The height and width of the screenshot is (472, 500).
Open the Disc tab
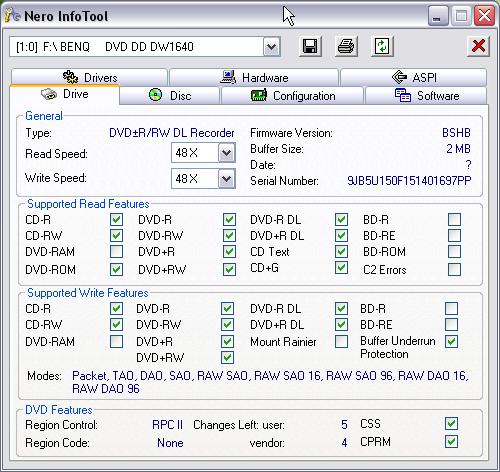170,96
